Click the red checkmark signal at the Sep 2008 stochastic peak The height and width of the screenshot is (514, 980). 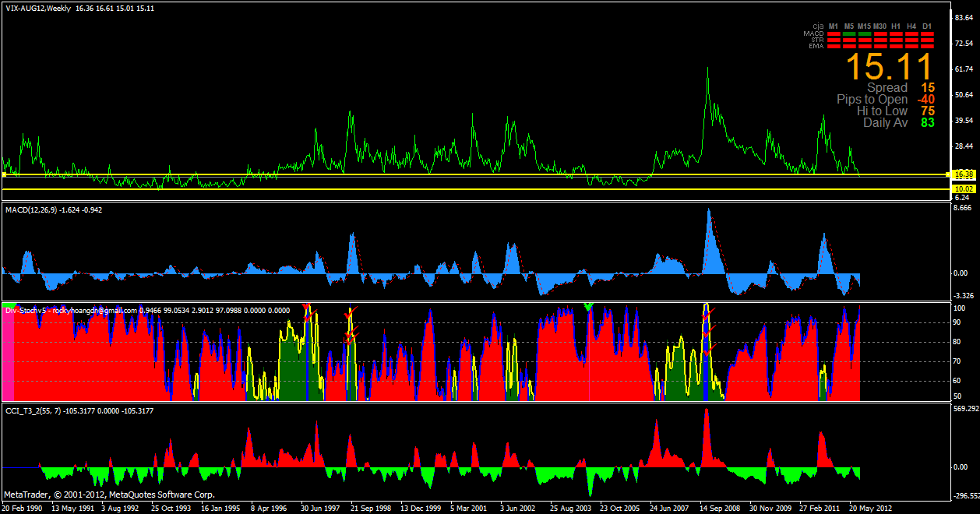click(x=708, y=313)
